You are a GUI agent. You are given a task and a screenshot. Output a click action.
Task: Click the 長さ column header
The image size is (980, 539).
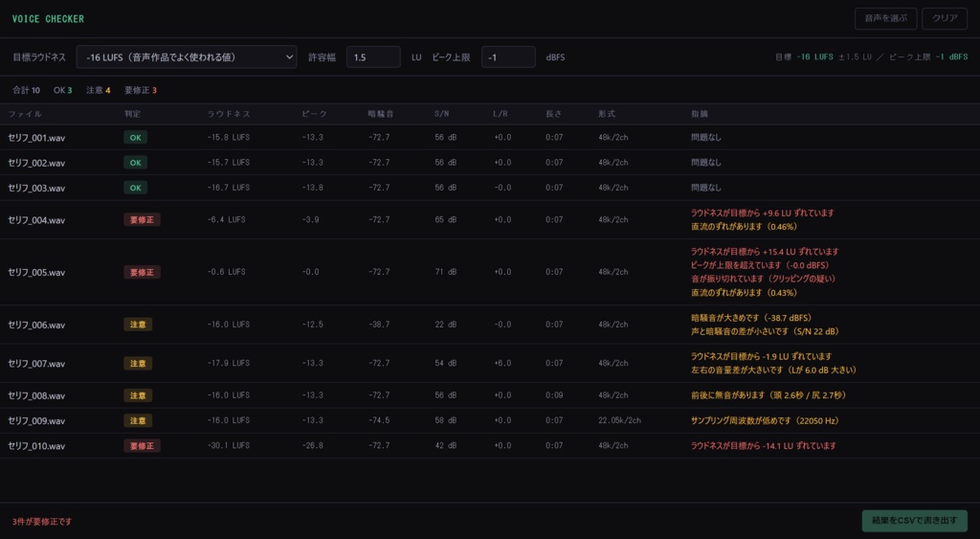pyautogui.click(x=554, y=114)
